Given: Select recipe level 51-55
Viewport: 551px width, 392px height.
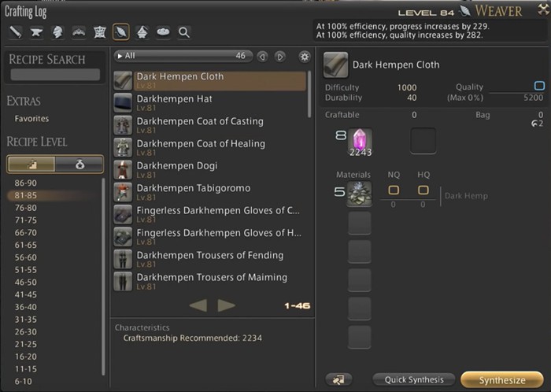Looking at the screenshot, I should click(x=26, y=270).
